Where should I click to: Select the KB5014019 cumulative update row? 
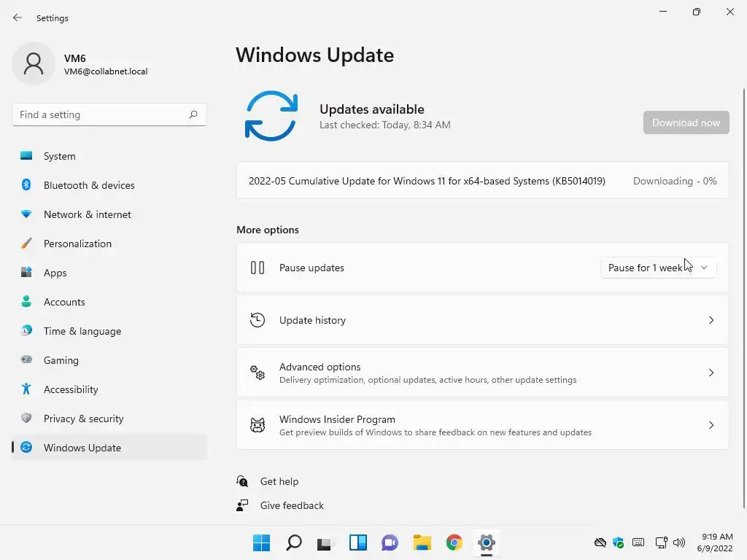click(x=483, y=181)
